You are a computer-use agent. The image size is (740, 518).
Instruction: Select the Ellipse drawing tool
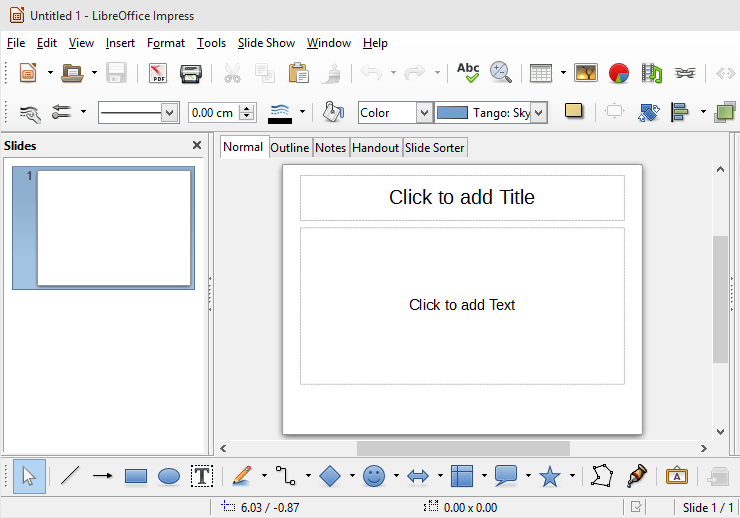tap(169, 477)
